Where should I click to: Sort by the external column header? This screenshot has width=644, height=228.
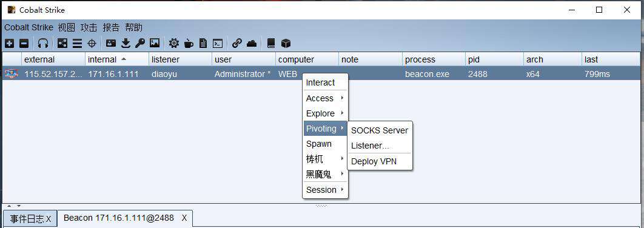pos(53,59)
